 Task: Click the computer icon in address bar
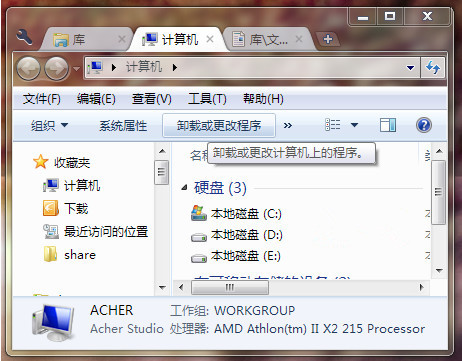(95, 68)
